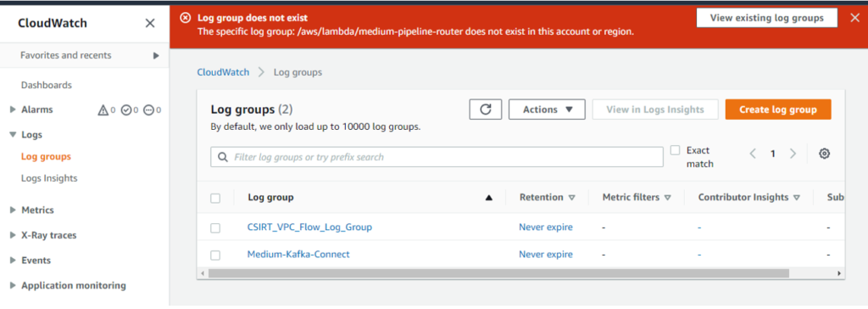
Task: Open the Actions dropdown
Action: pyautogui.click(x=547, y=110)
